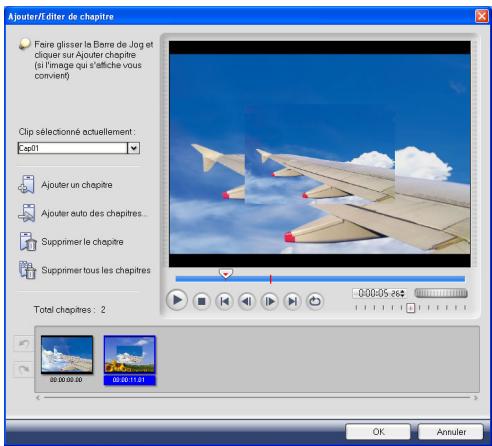This screenshot has height=446, width=492.
Task: Click the Cap01 clip selection field
Action: point(73,148)
